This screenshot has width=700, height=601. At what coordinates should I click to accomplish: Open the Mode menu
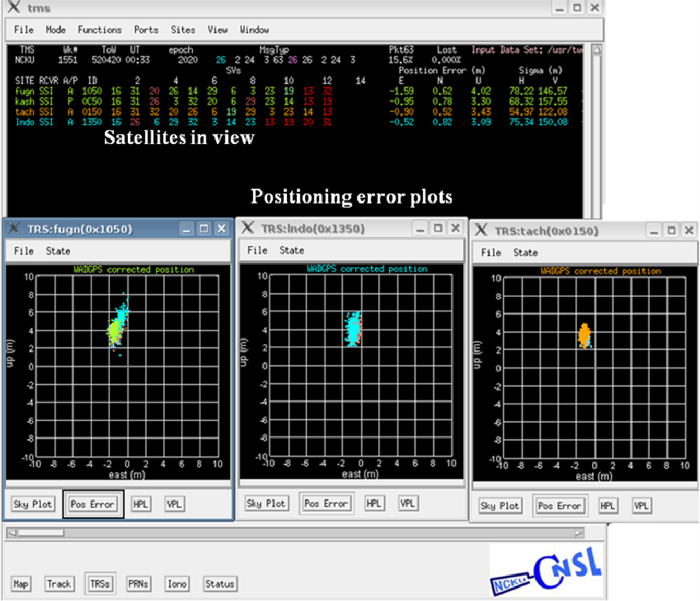(x=55, y=29)
